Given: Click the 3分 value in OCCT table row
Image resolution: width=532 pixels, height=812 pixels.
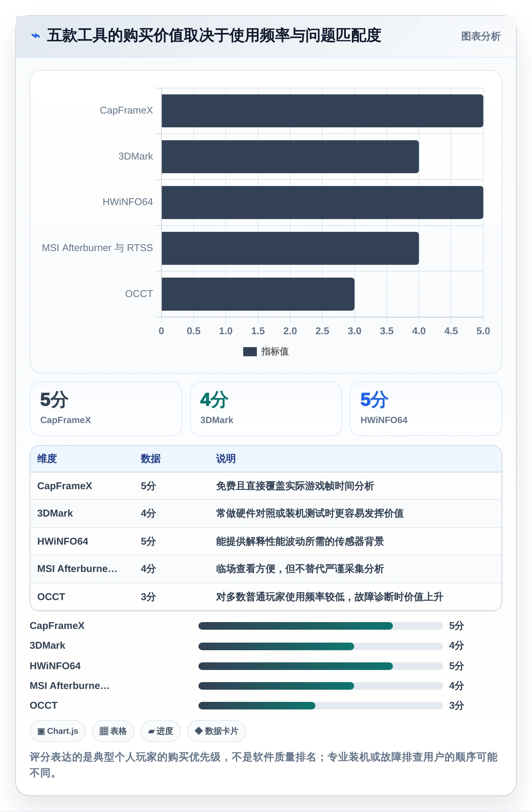Looking at the screenshot, I should (149, 597).
